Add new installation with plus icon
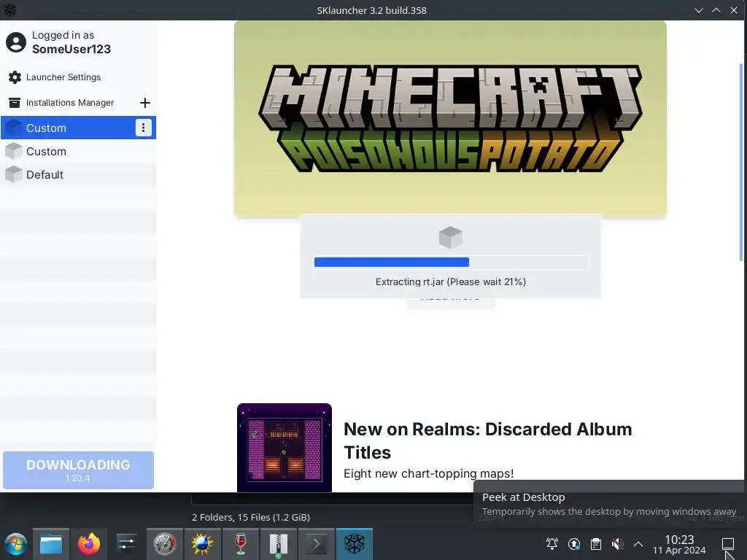 145,103
